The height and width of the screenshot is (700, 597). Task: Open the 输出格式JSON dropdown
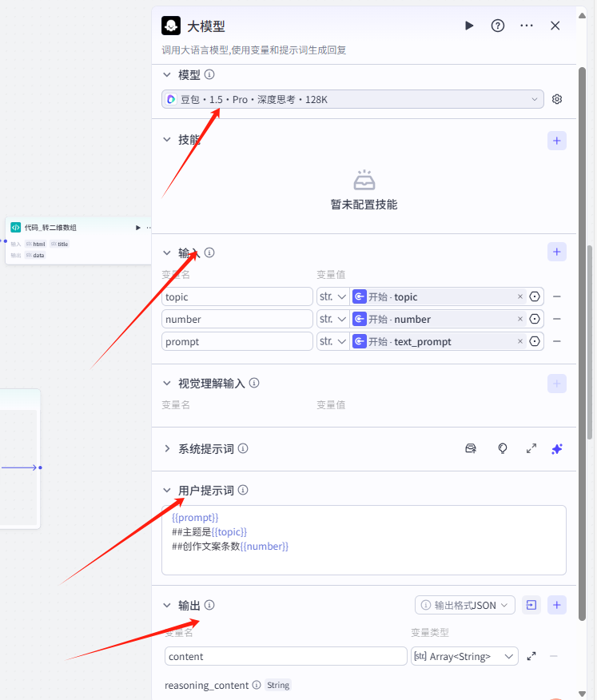point(465,605)
